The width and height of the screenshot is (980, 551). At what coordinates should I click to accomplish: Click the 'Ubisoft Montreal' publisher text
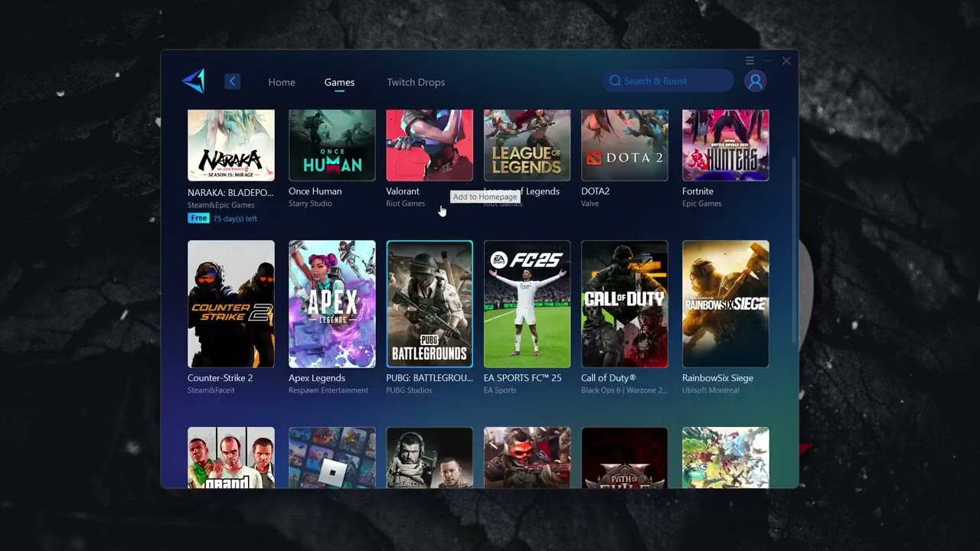(x=710, y=390)
